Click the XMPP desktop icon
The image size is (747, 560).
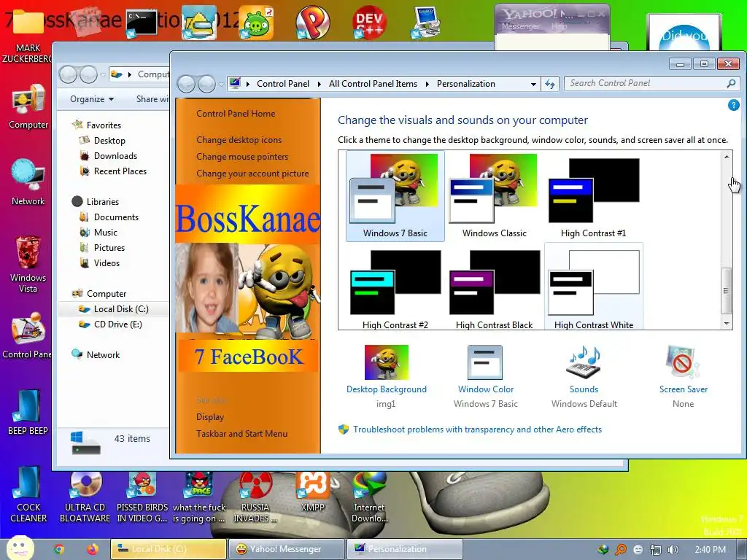pos(312,492)
